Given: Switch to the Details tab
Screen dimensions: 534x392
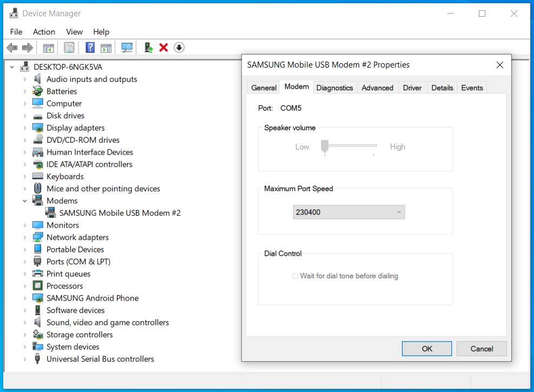Looking at the screenshot, I should click(442, 88).
